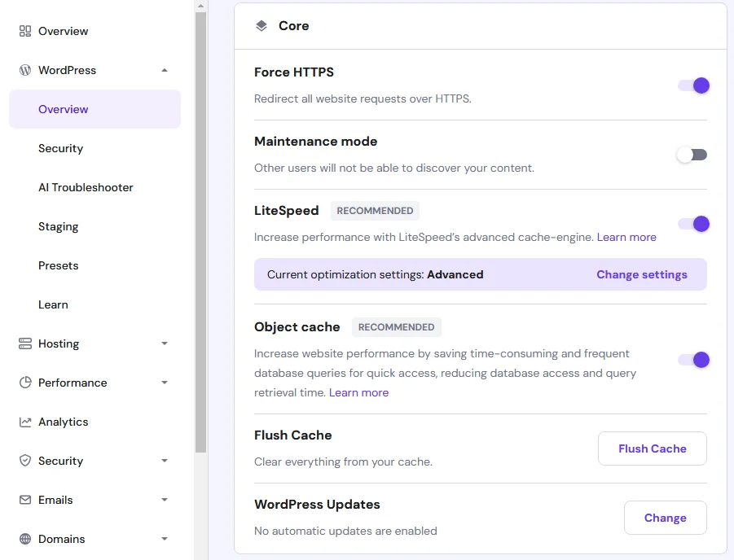Click the Core section stack icon
Screen dimensions: 734x560
(261, 25)
